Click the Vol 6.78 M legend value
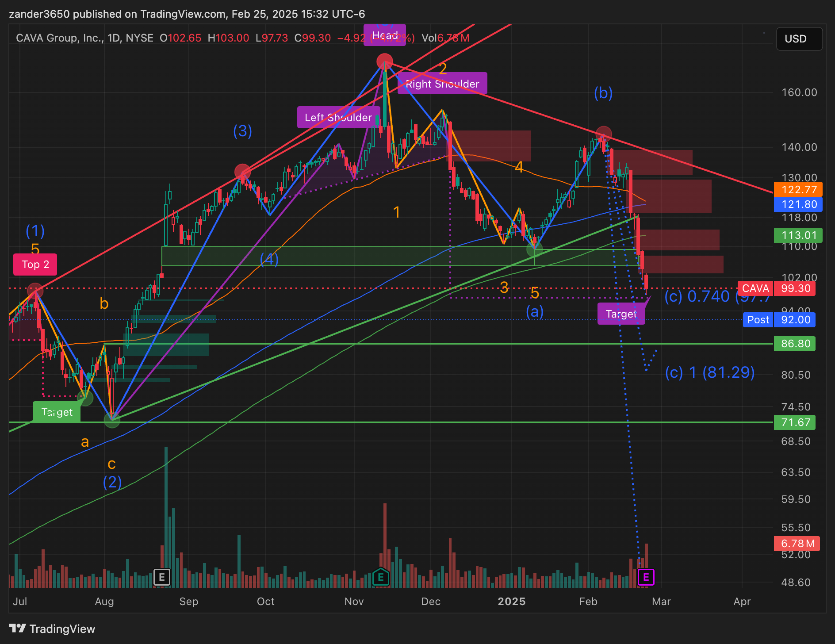The height and width of the screenshot is (644, 835). [445, 38]
